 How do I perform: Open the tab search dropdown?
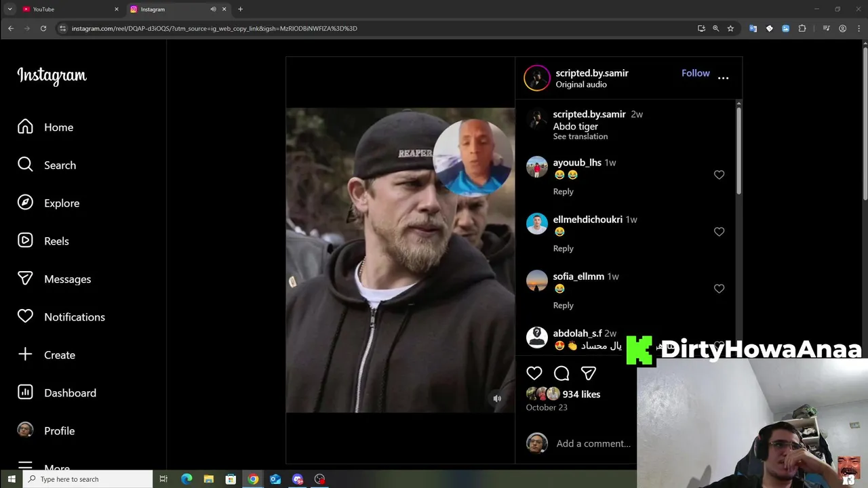9,9
